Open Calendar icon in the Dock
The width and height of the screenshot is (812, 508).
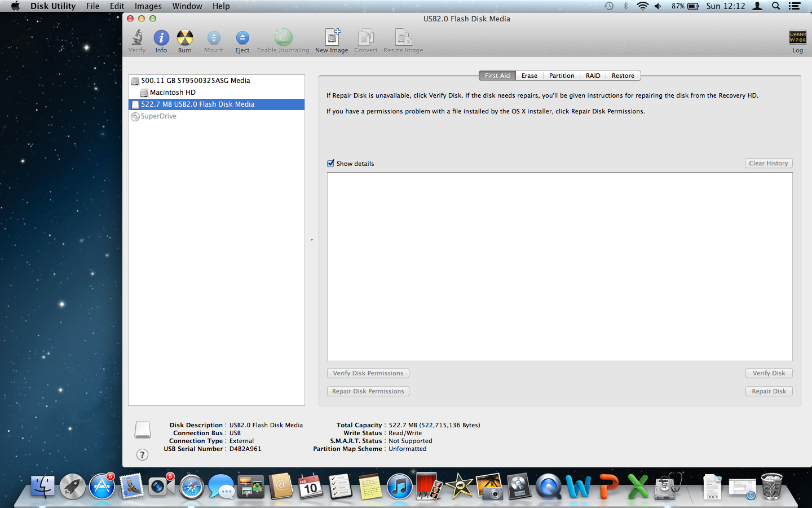[310, 487]
